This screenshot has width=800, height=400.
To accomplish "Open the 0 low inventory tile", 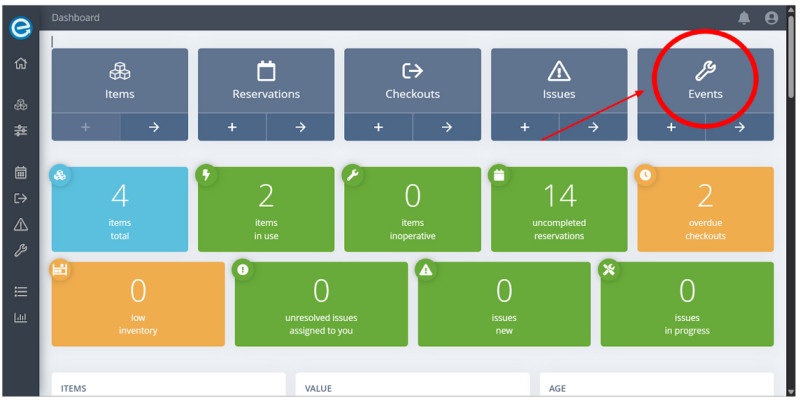I will [138, 304].
